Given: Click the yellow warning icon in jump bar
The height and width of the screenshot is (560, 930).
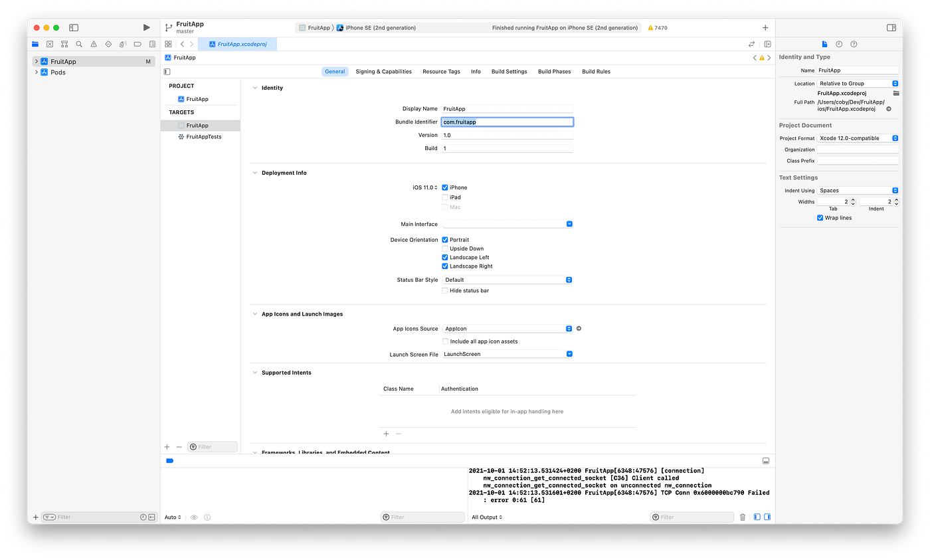Looking at the screenshot, I should click(x=762, y=58).
